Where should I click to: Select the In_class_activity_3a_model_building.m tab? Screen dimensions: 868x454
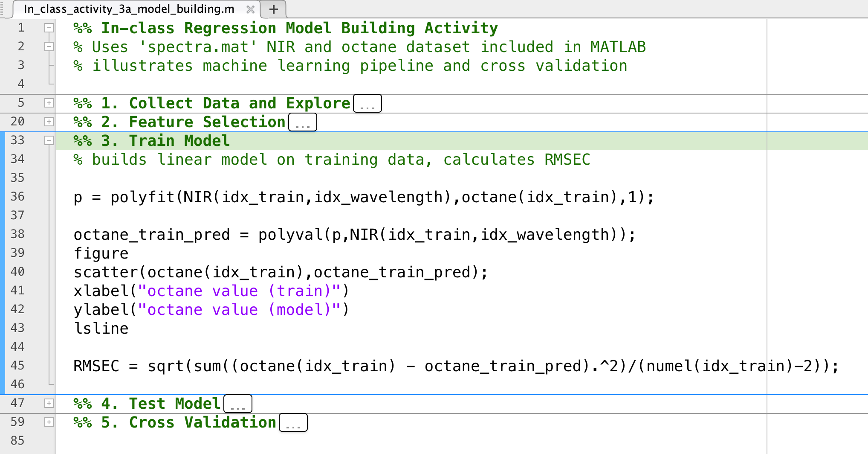click(129, 9)
